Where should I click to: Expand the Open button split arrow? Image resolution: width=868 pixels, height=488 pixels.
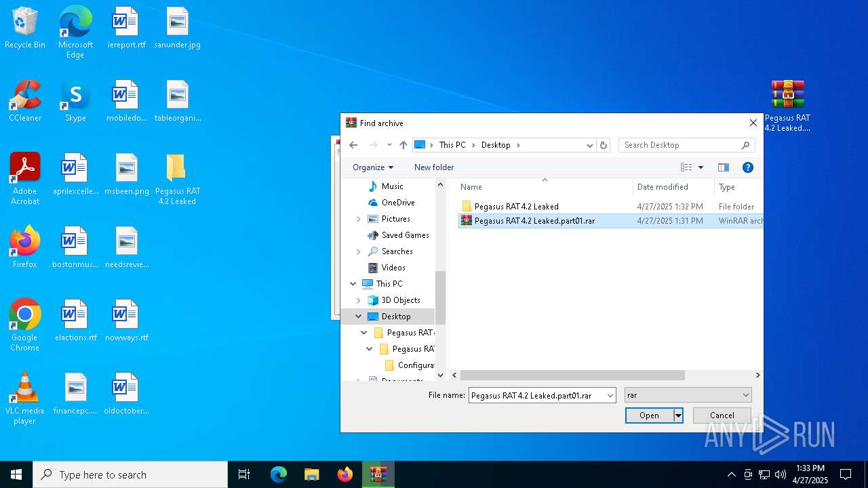coord(677,415)
